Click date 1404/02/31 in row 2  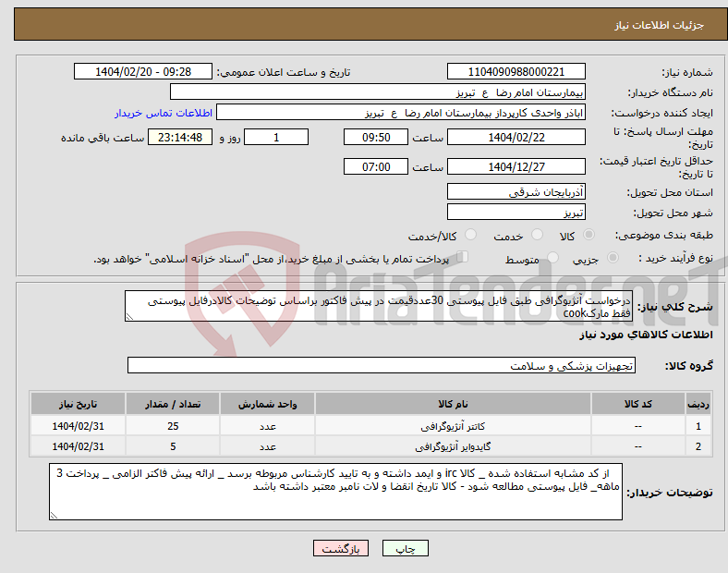click(x=78, y=446)
